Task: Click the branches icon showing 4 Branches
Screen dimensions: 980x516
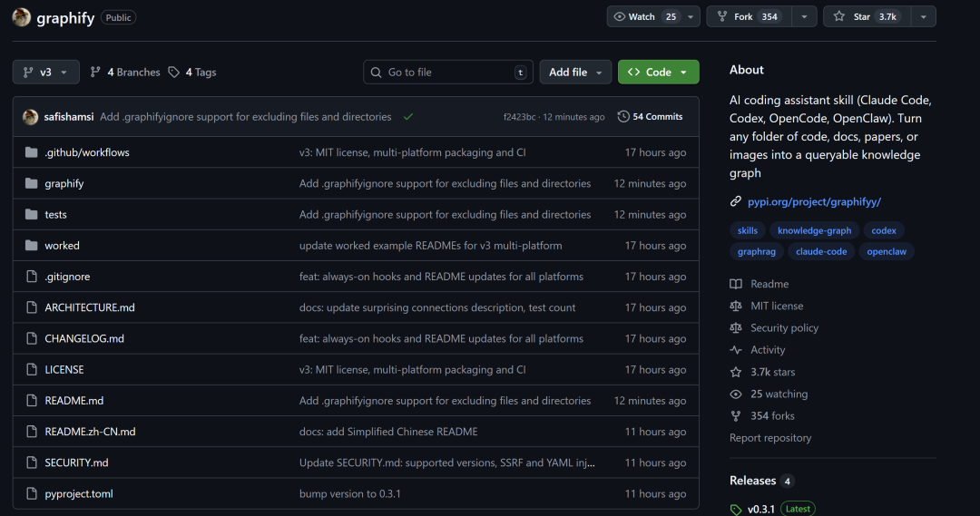Action: [x=96, y=73]
